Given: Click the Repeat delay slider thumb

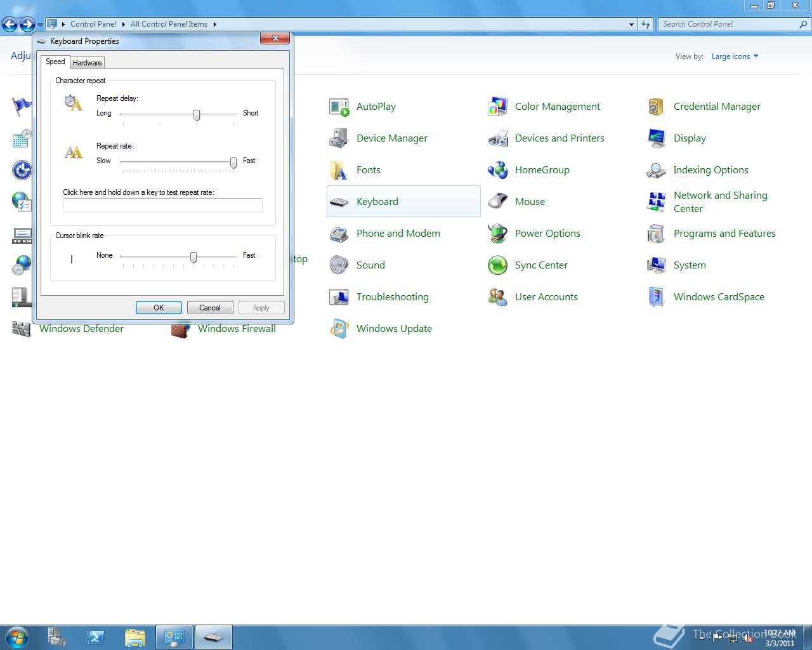Looking at the screenshot, I should tap(197, 115).
